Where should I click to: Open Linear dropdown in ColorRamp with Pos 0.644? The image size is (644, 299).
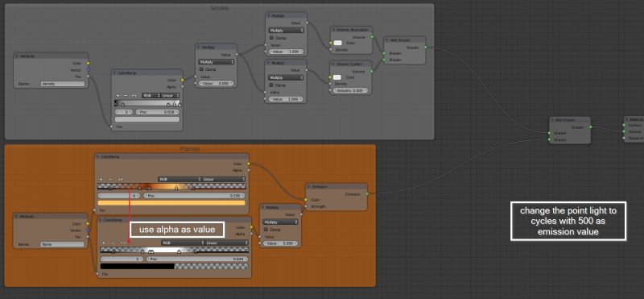226,243
